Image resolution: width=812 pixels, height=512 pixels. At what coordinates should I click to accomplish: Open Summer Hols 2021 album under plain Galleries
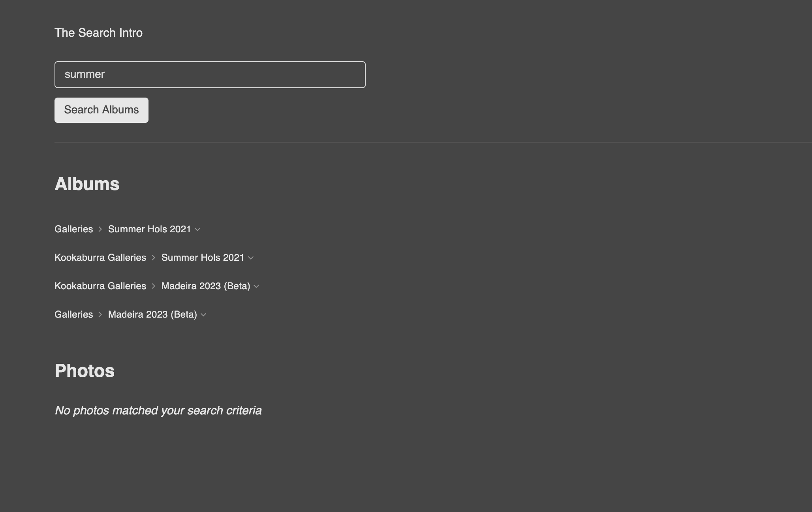tap(149, 229)
